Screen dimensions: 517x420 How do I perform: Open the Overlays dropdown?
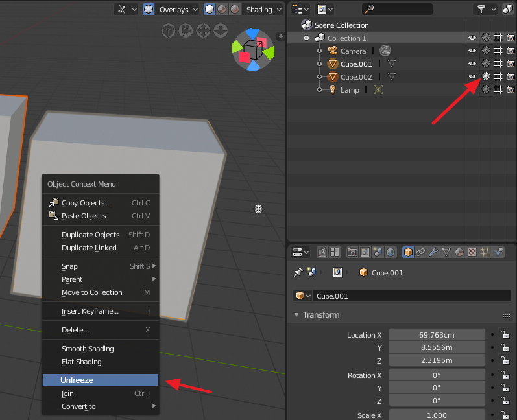[x=178, y=10]
